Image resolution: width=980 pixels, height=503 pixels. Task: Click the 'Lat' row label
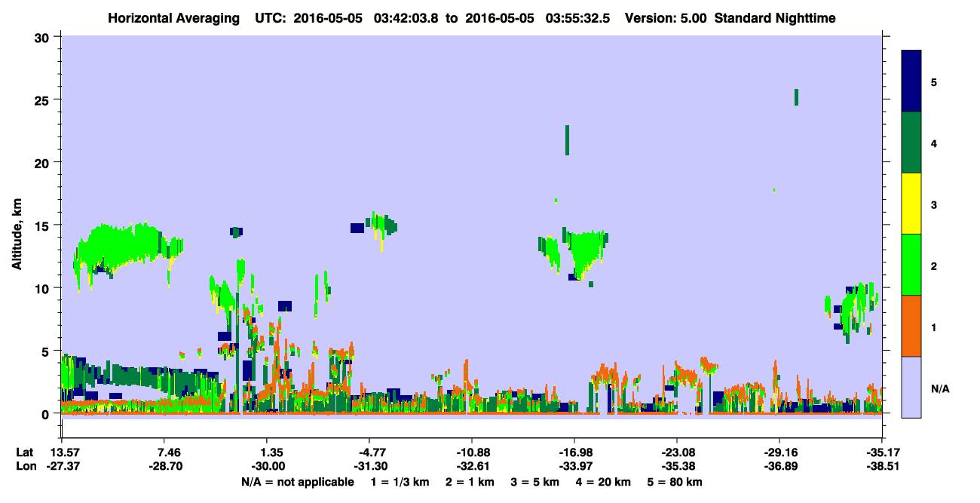pyautogui.click(x=25, y=452)
